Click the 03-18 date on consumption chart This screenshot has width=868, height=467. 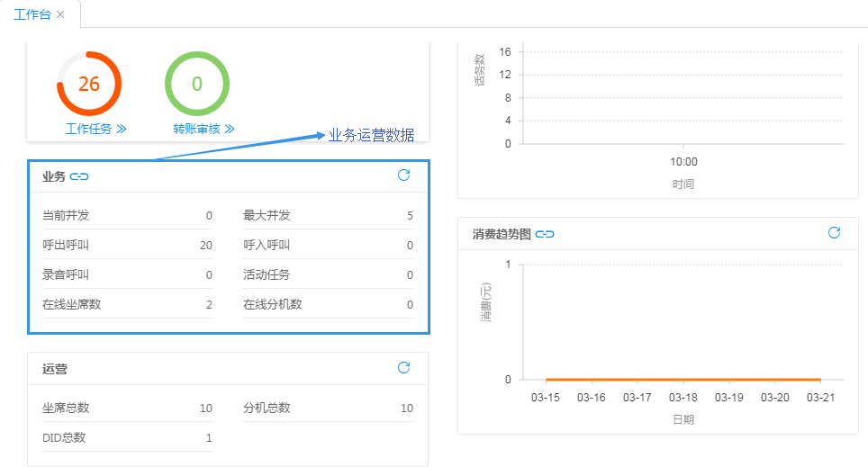pyautogui.click(x=683, y=397)
